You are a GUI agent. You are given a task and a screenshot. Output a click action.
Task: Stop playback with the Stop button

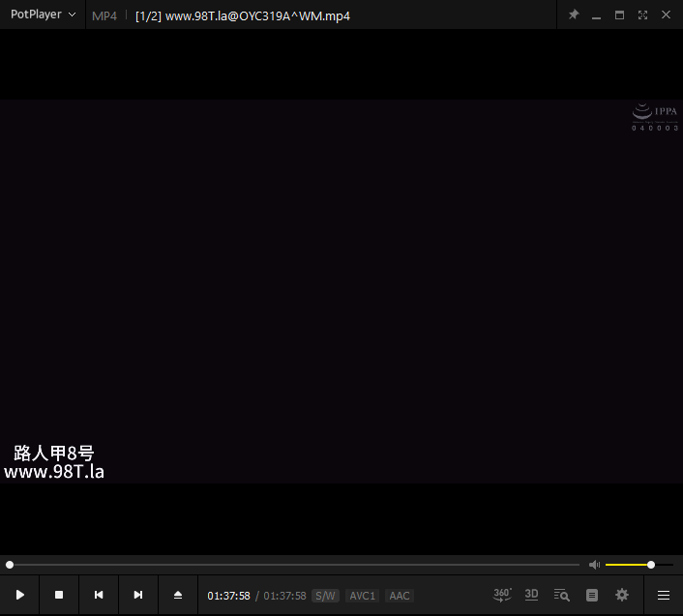pos(59,595)
